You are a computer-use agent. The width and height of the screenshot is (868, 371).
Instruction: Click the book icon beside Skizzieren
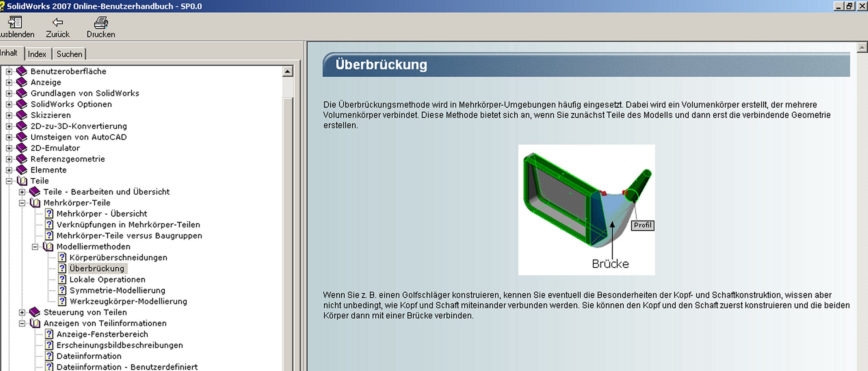click(22, 115)
